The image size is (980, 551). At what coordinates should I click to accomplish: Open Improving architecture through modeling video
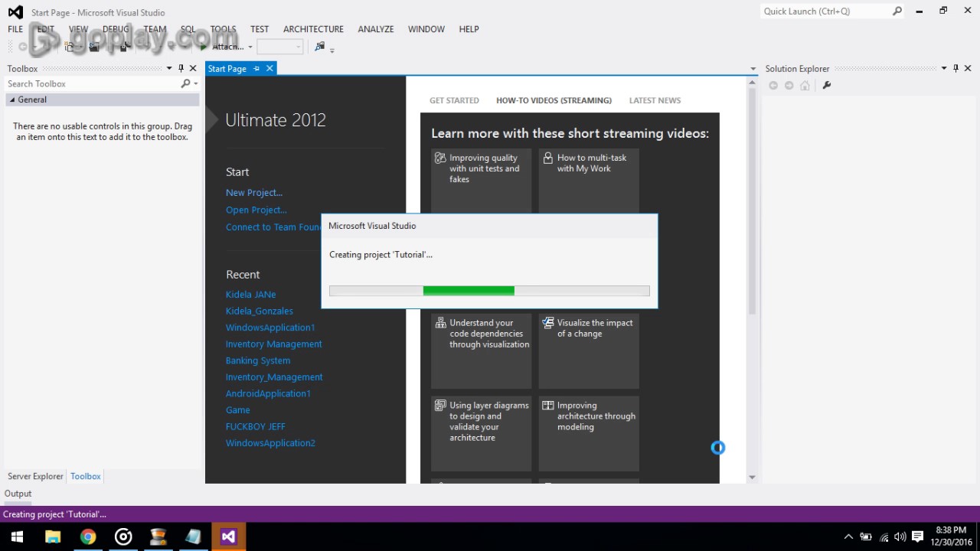click(589, 433)
